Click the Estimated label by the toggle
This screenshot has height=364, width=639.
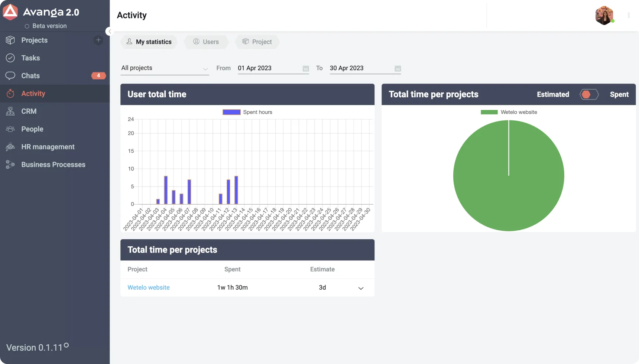point(553,95)
